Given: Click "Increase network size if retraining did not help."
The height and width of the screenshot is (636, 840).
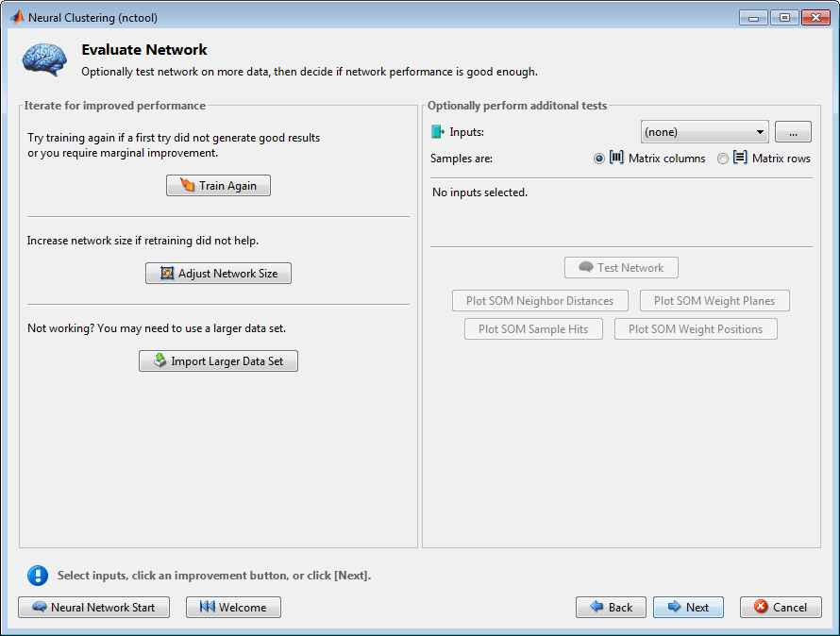Looking at the screenshot, I should pyautogui.click(x=143, y=241).
